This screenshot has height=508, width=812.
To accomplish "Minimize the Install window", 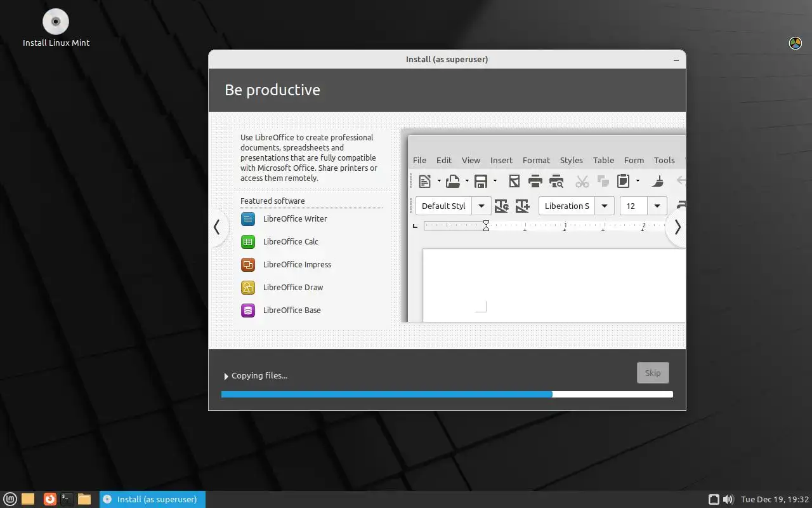I will point(677,60).
